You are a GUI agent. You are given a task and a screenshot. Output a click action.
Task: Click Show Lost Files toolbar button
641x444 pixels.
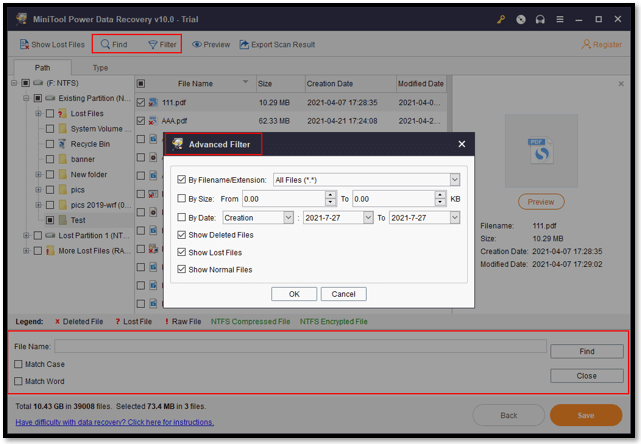(52, 45)
